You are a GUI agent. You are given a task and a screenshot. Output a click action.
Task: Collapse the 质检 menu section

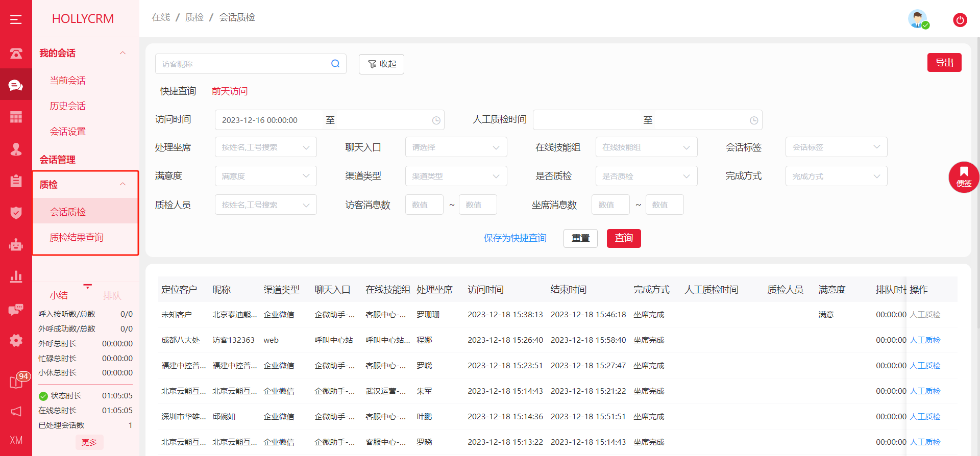[122, 184]
